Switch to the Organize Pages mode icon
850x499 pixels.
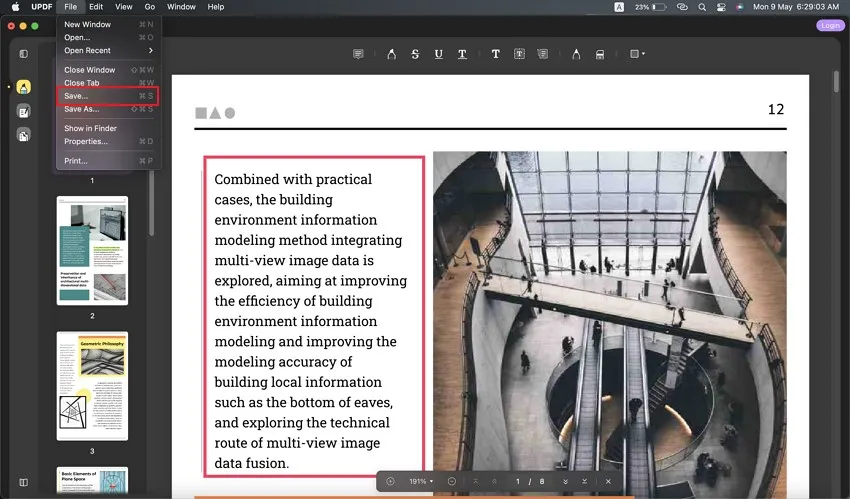point(23,135)
